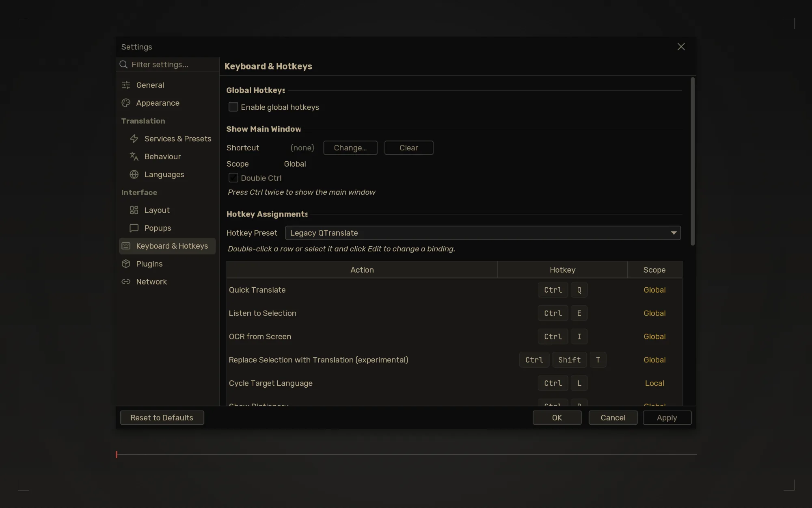Enable global hotkeys checkbox
The height and width of the screenshot is (508, 812).
pyautogui.click(x=233, y=107)
